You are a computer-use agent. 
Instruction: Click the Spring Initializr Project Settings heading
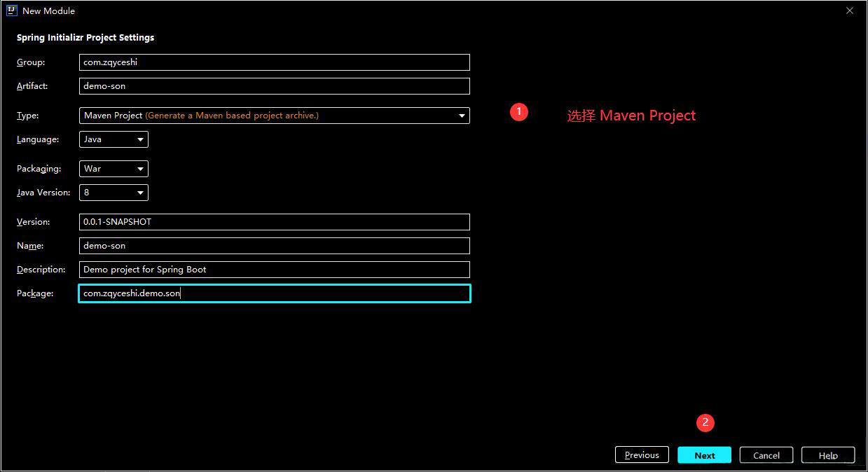point(85,38)
